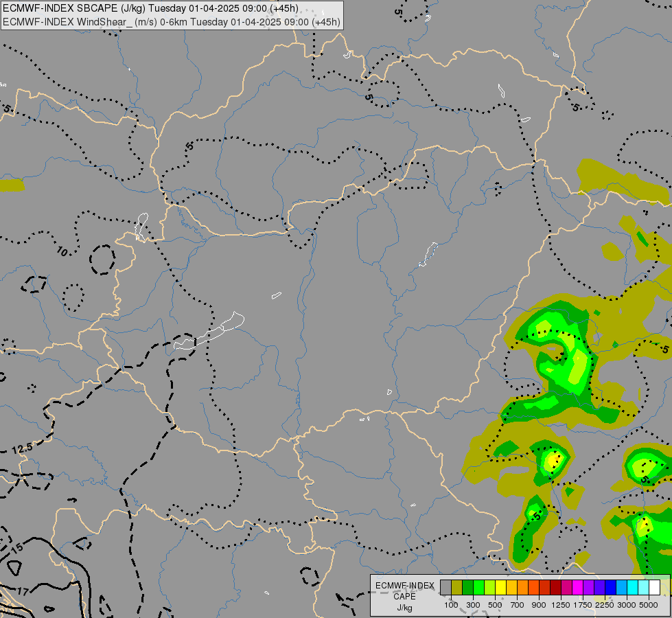The height and width of the screenshot is (618, 672).
Task: Click the J/kg unit label in legend
Action: (404, 608)
